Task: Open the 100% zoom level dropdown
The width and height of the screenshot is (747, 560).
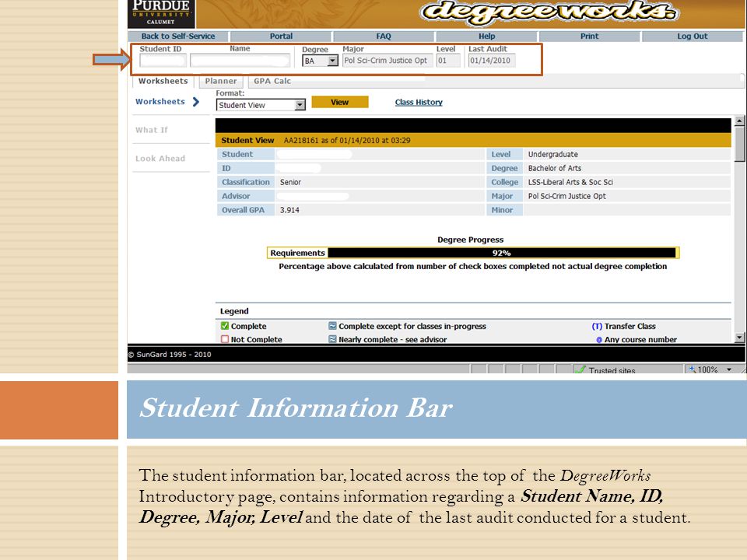Action: click(729, 369)
